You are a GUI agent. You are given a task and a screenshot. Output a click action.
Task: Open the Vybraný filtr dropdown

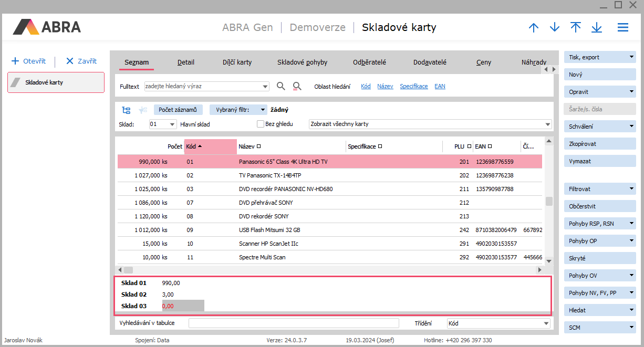[263, 110]
